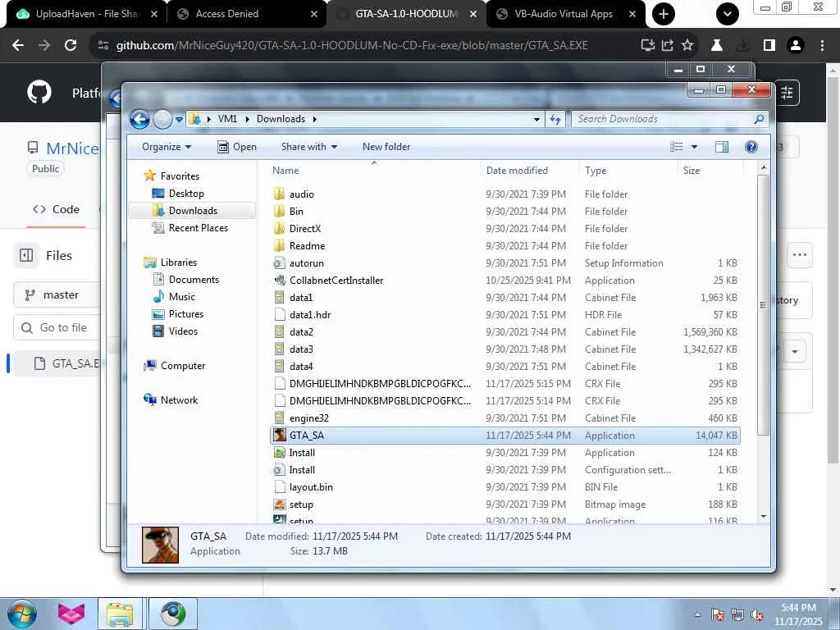Select the Bin folder icon
840x630 pixels.
point(279,211)
